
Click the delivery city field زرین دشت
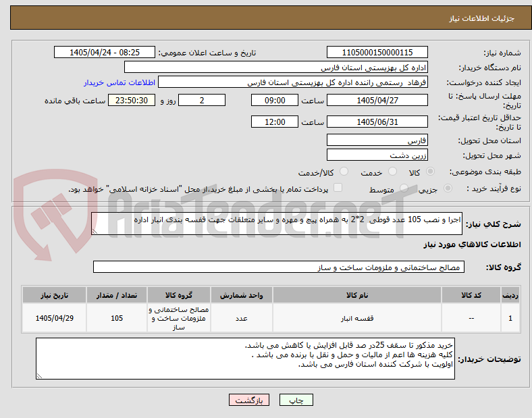pyautogui.click(x=377, y=155)
